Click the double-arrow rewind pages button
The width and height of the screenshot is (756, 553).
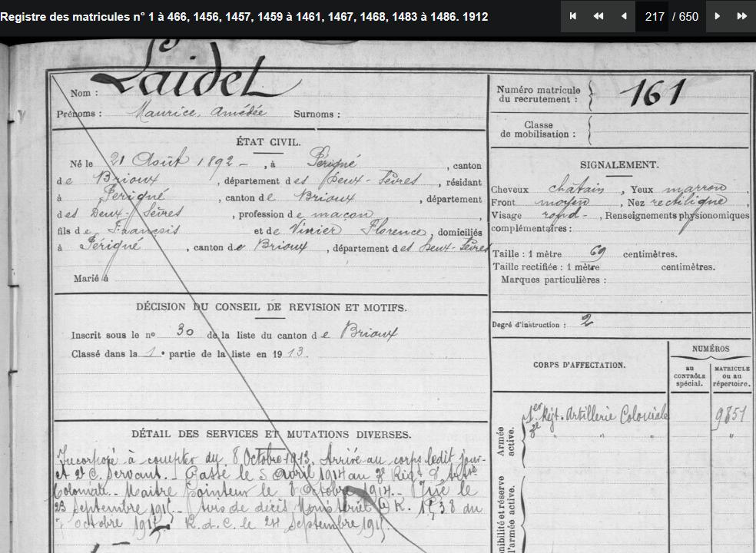point(598,16)
